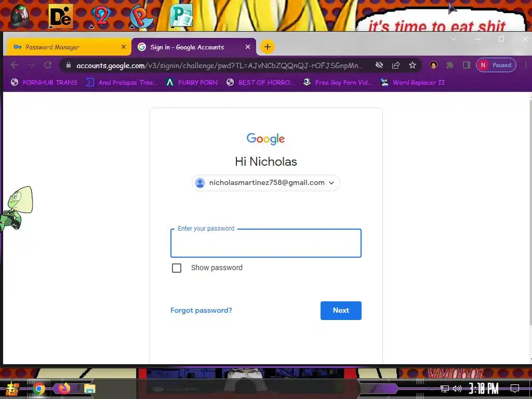Open the red number 2 desktop shortcut

(x=101, y=16)
